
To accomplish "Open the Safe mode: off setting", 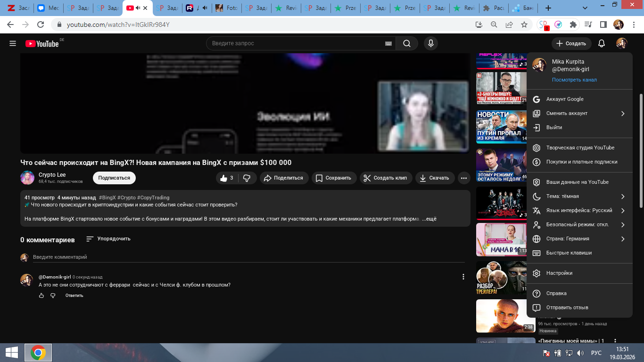I will tap(579, 224).
